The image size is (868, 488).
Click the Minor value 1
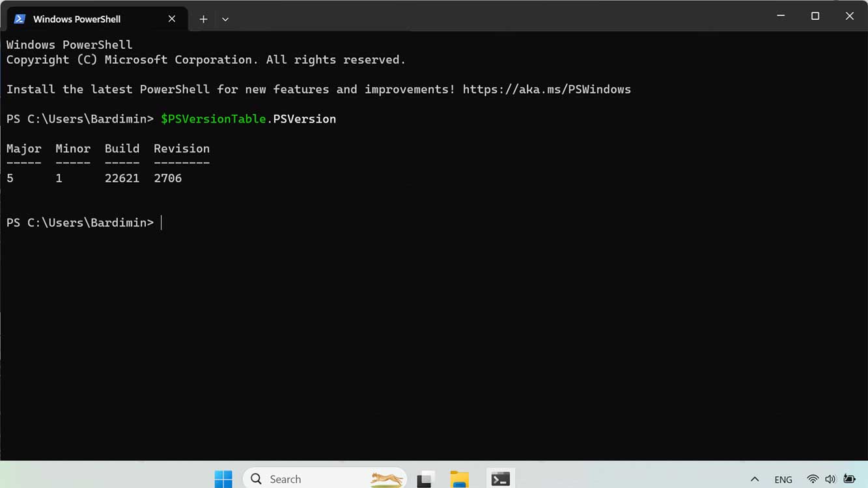59,178
